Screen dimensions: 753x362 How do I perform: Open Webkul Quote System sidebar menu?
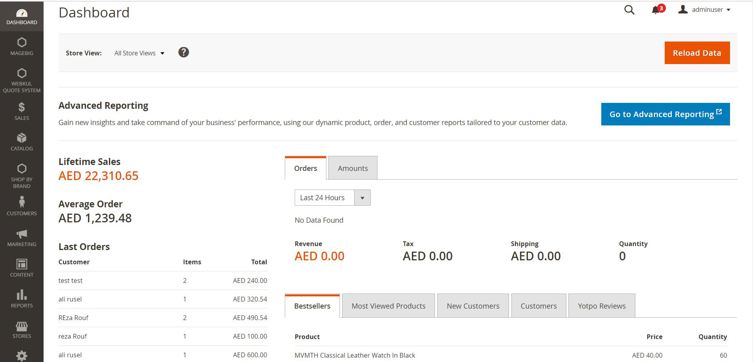[22, 80]
